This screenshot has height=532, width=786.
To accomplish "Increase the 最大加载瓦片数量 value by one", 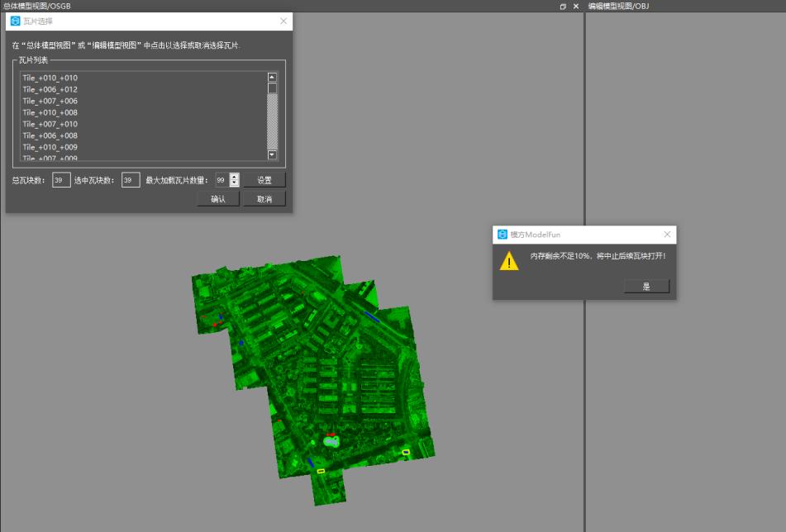I will point(234,177).
